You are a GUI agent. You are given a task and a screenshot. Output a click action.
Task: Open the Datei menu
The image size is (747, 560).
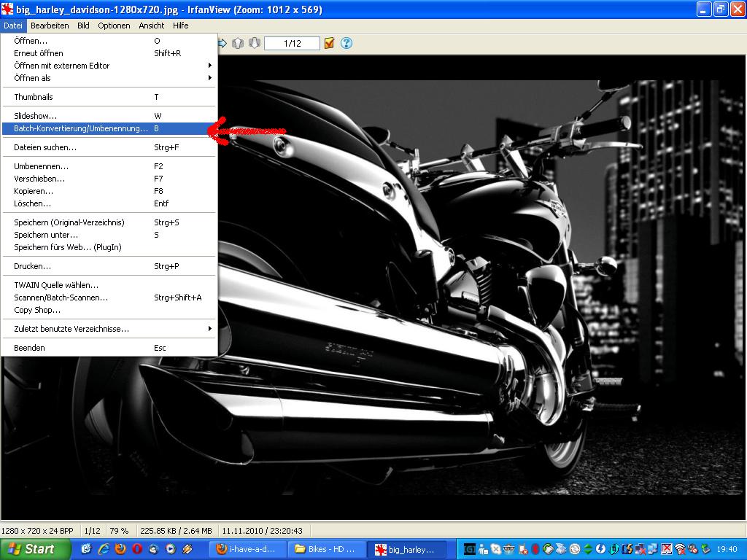[13, 26]
